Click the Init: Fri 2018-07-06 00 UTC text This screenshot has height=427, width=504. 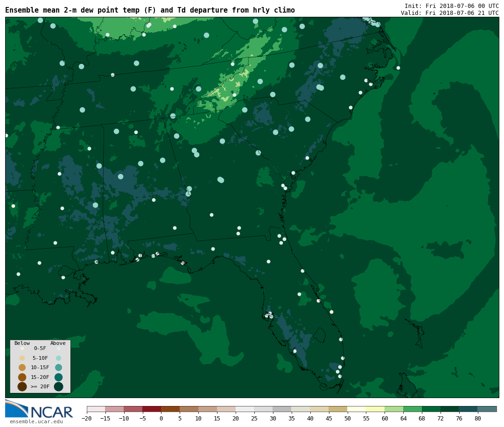tap(452, 6)
